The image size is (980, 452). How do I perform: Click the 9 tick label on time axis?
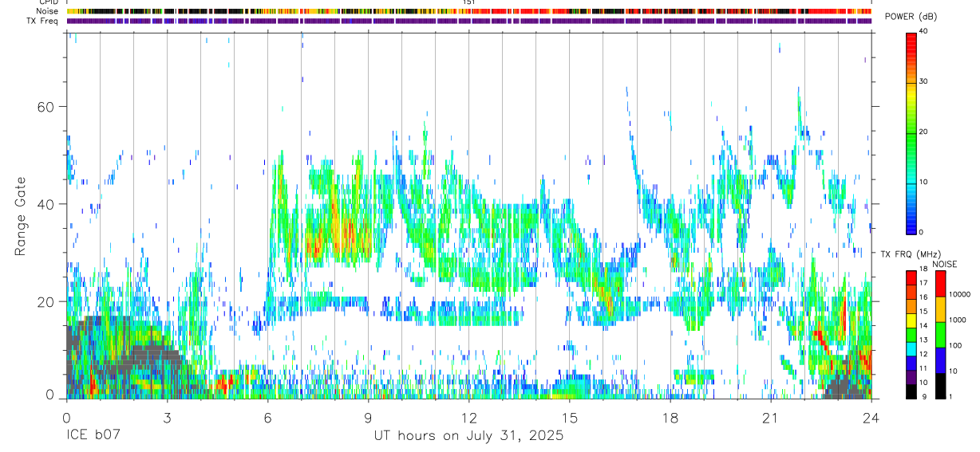coord(368,418)
